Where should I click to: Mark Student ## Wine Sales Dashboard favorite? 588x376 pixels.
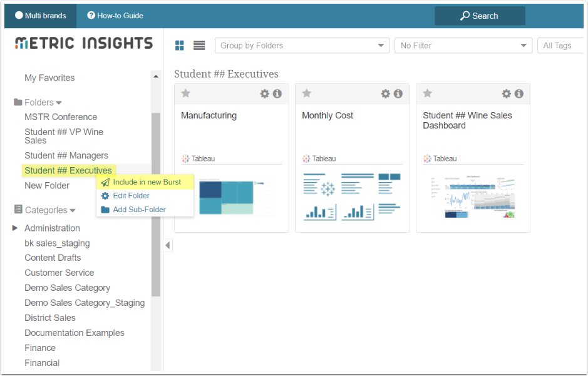pyautogui.click(x=427, y=93)
